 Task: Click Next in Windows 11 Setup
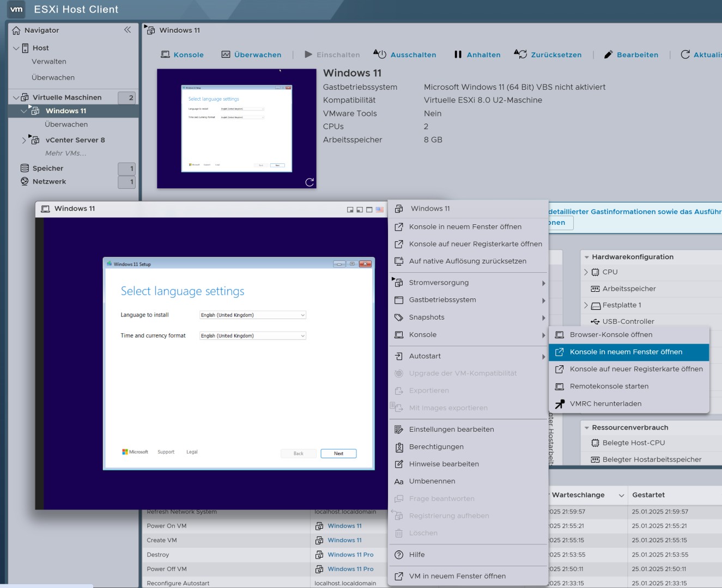pyautogui.click(x=338, y=454)
